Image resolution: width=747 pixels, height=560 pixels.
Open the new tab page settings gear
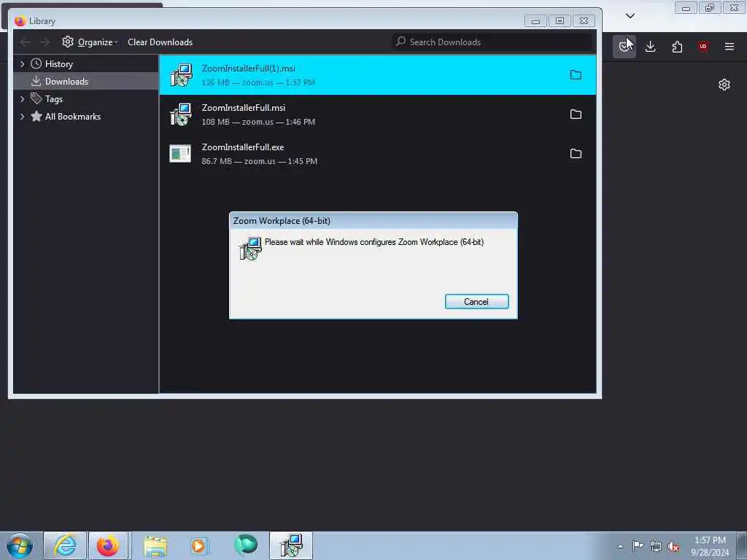pyautogui.click(x=724, y=85)
